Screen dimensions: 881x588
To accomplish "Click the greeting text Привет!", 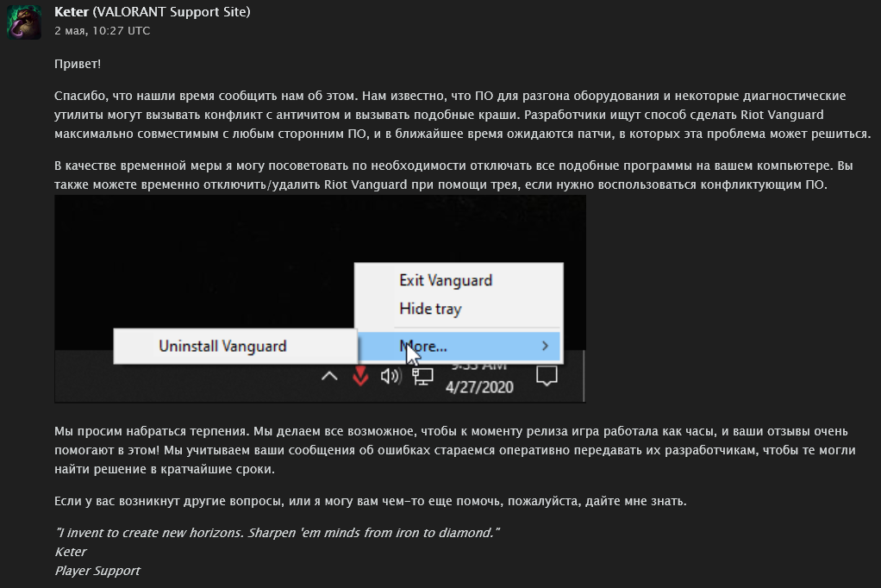I will 78,64.
